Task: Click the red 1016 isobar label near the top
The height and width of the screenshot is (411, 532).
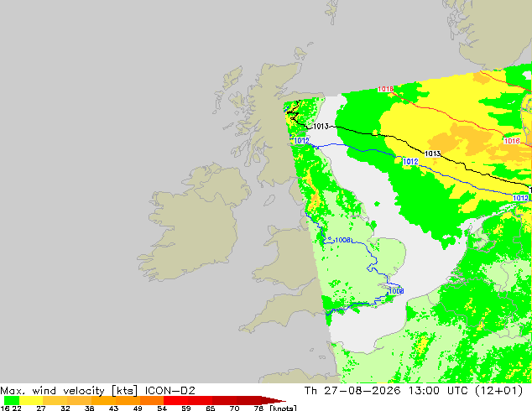Action: (385, 89)
